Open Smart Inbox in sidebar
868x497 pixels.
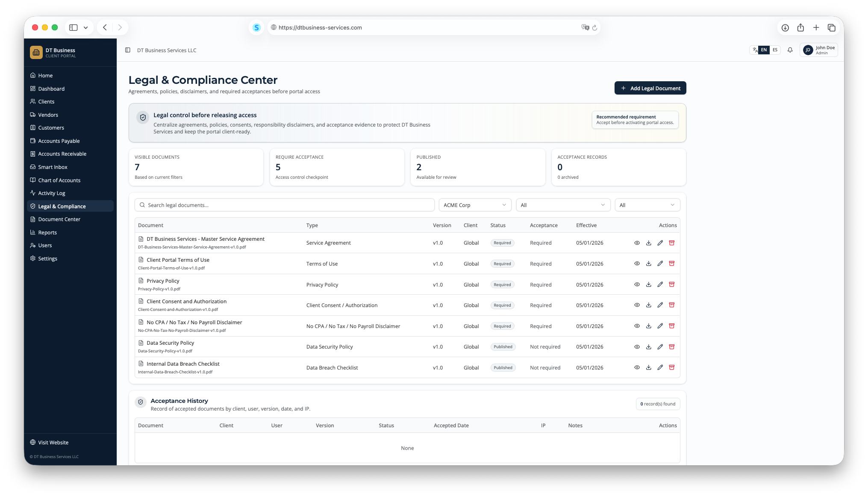[x=70, y=167]
